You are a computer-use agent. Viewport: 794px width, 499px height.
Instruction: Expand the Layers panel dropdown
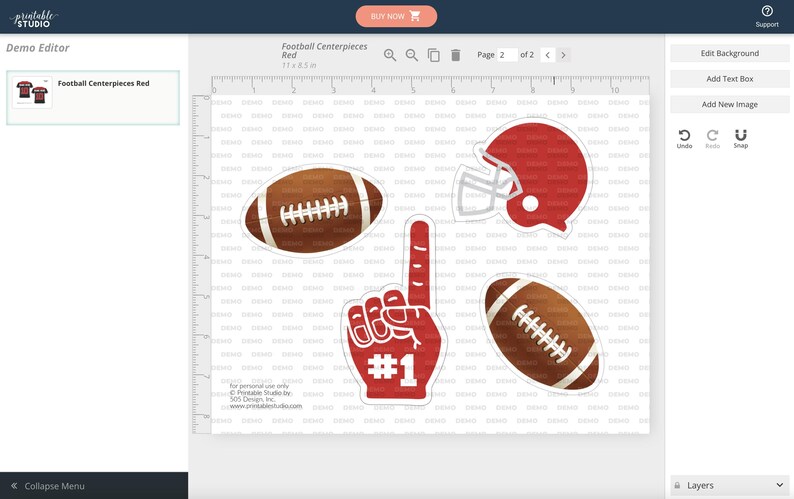(x=730, y=485)
